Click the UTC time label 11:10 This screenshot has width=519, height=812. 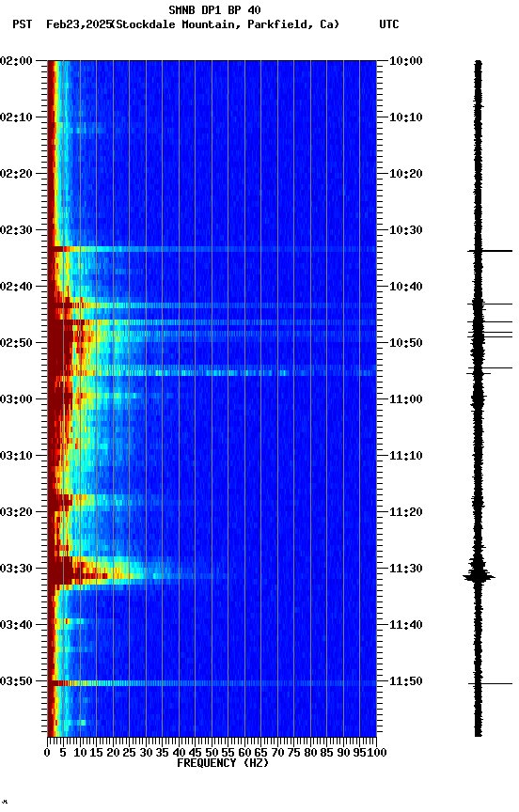point(405,456)
